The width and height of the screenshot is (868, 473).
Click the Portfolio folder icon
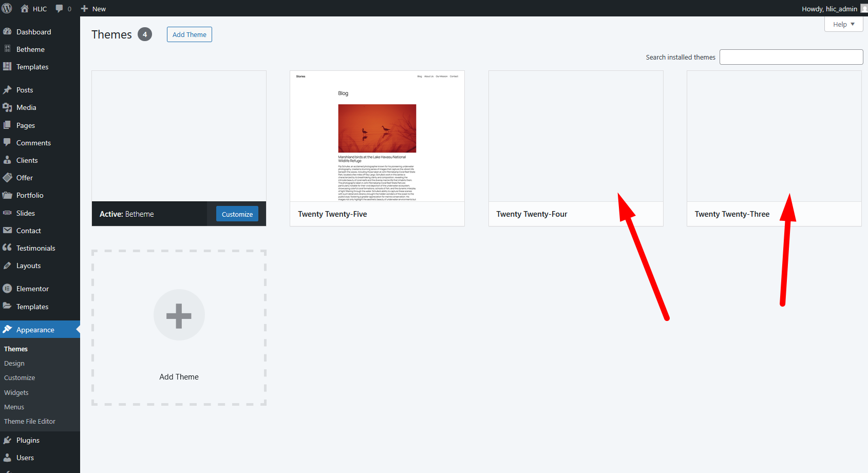click(7, 195)
